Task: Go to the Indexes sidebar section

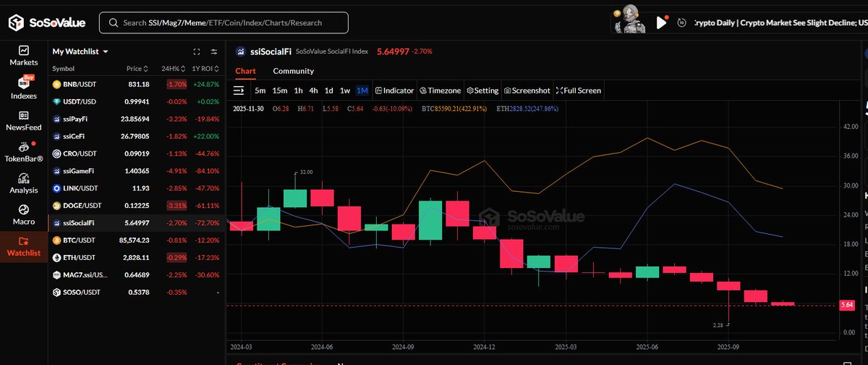Action: pyautogui.click(x=24, y=88)
